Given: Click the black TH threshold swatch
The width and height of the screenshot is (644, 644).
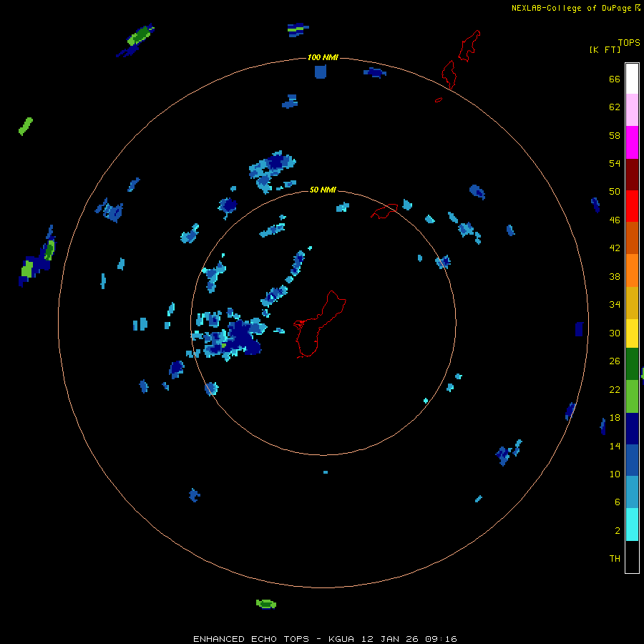Looking at the screenshot, I should click(632, 557).
